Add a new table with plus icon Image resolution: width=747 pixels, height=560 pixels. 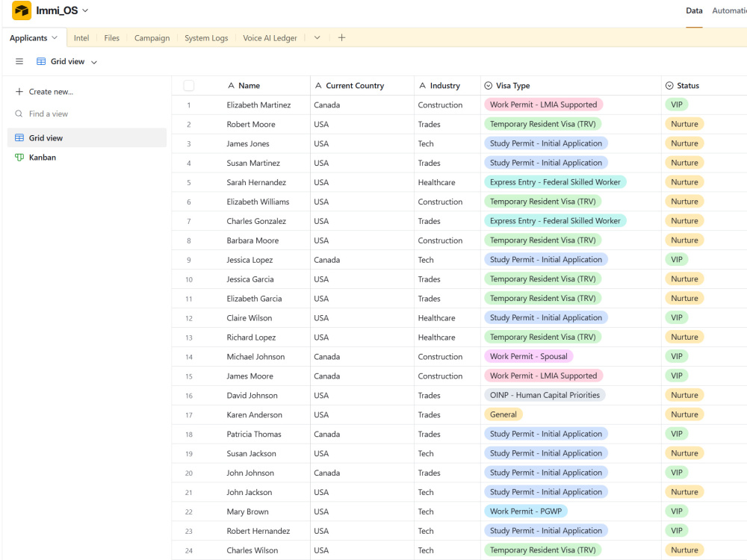click(341, 37)
